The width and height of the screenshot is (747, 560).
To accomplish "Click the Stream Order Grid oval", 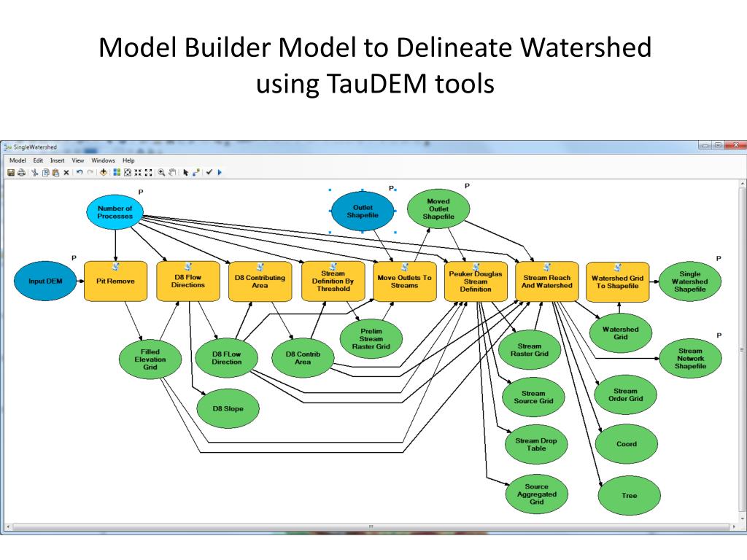I will (625, 394).
